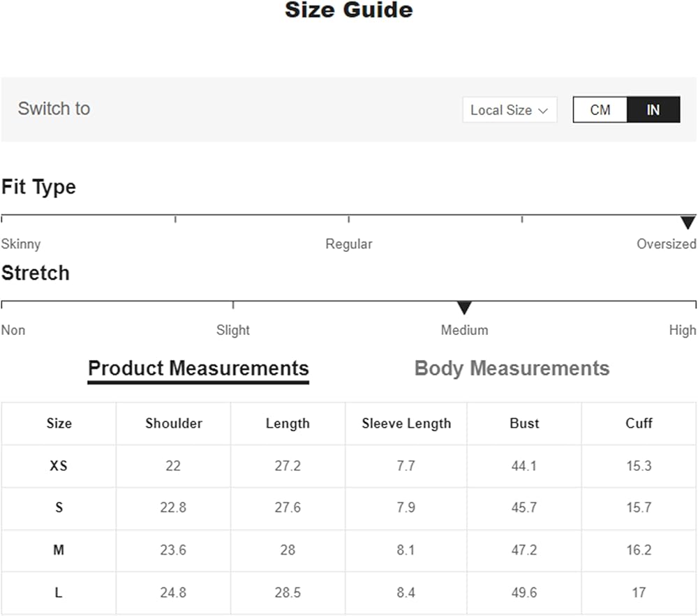Click the S size bust value 45.7
This screenshot has height=616, width=698.
pos(524,508)
